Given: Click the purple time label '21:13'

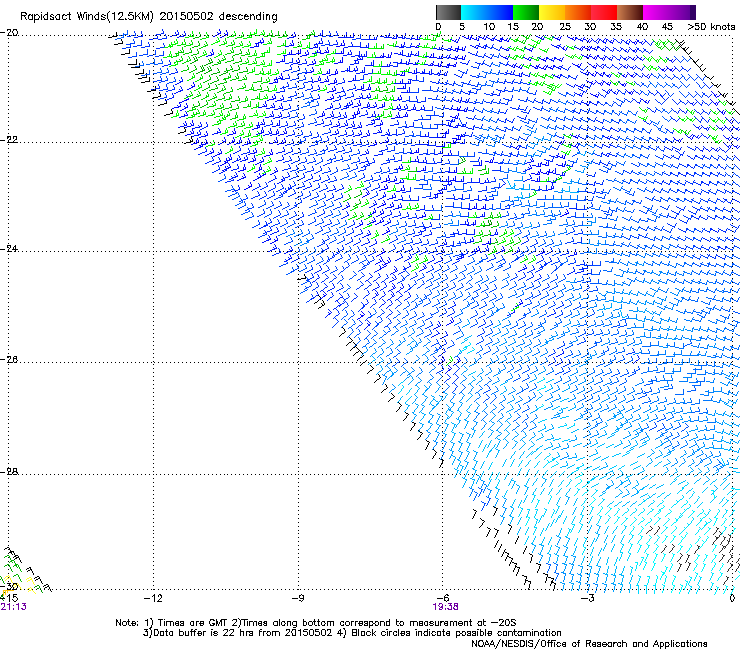Looking at the screenshot, I should [x=13, y=607].
